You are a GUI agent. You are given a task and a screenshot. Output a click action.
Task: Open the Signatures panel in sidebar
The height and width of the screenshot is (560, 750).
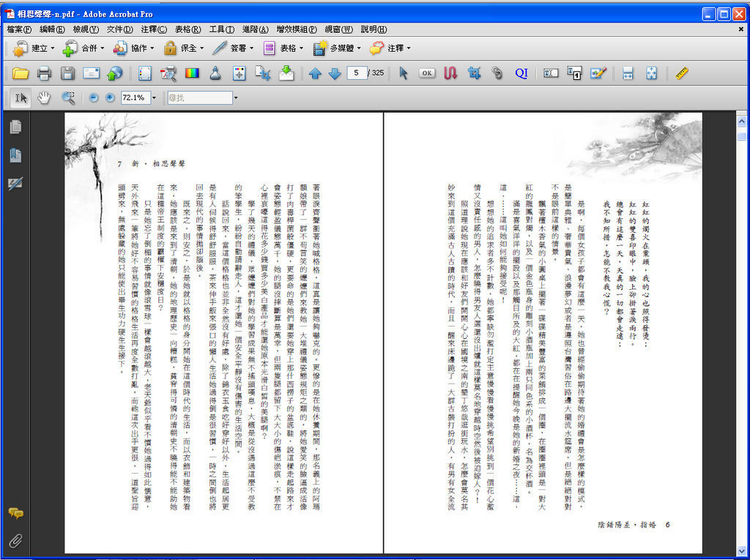coord(15,184)
